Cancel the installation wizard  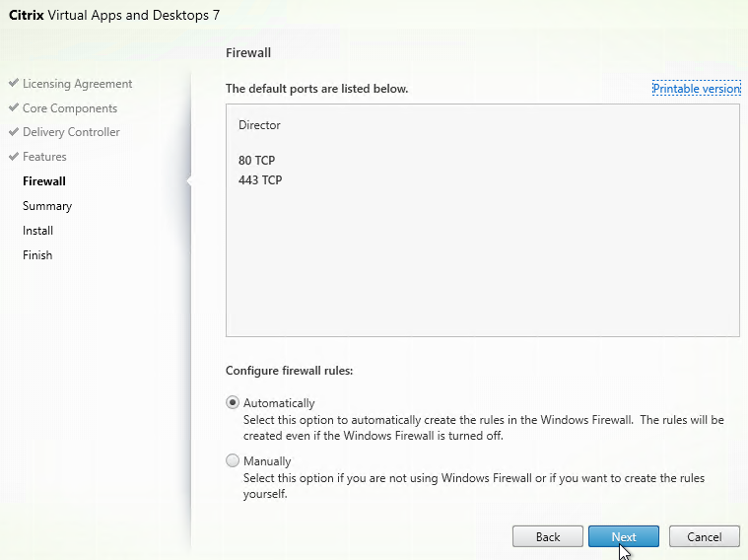[704, 536]
